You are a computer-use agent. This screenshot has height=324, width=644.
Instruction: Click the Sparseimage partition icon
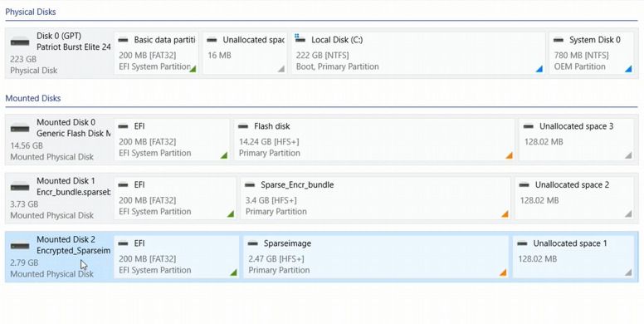pyautogui.click(x=253, y=243)
